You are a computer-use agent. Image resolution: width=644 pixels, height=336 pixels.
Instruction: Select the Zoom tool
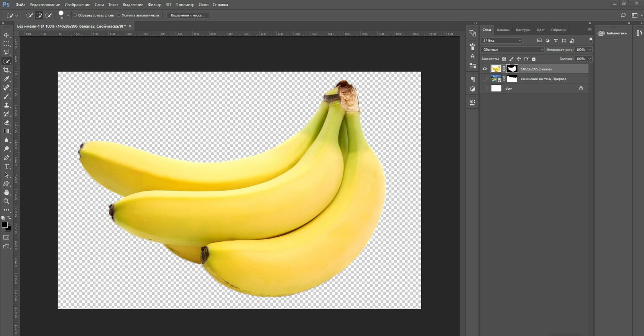click(x=7, y=201)
